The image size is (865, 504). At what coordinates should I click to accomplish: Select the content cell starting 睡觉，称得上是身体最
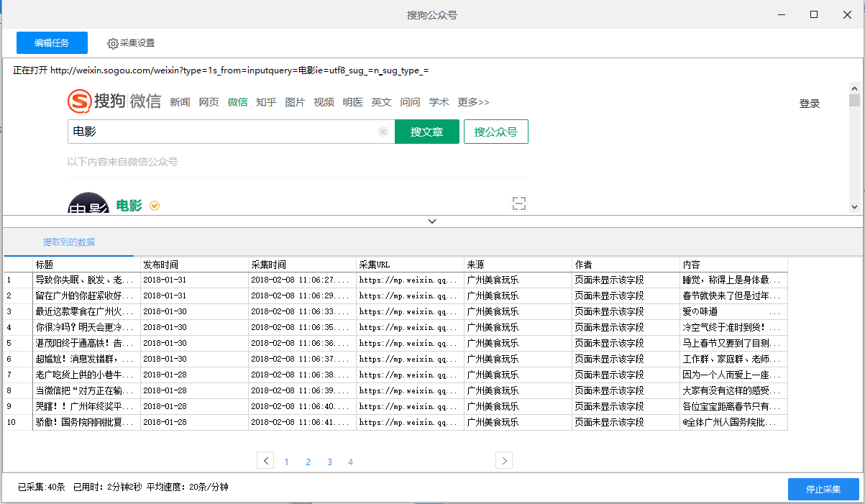point(733,280)
